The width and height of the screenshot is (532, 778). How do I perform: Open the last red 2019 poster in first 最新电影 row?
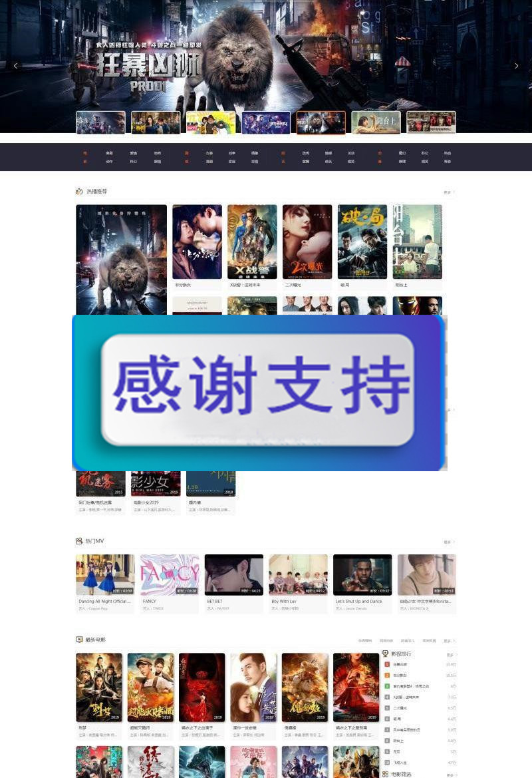coord(356,687)
